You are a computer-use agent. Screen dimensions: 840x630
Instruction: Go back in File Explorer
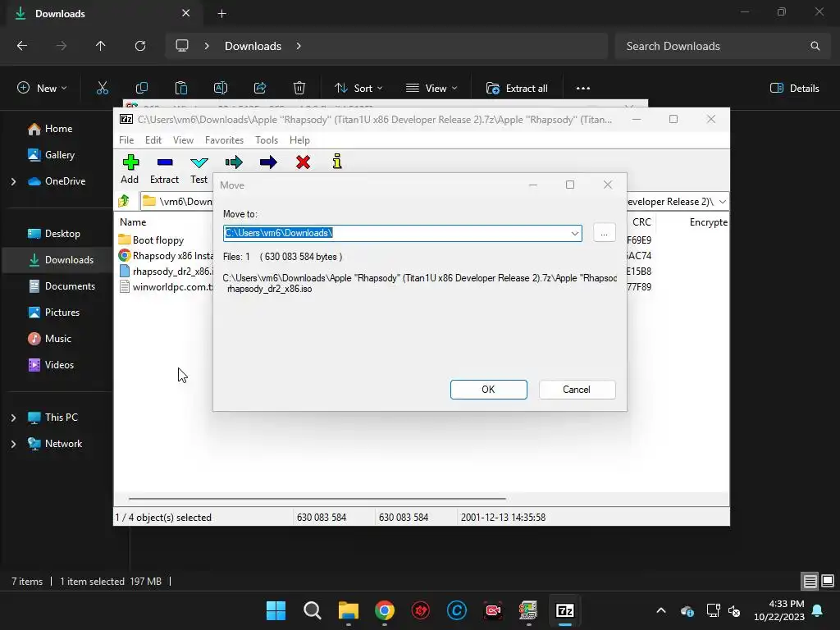click(22, 46)
